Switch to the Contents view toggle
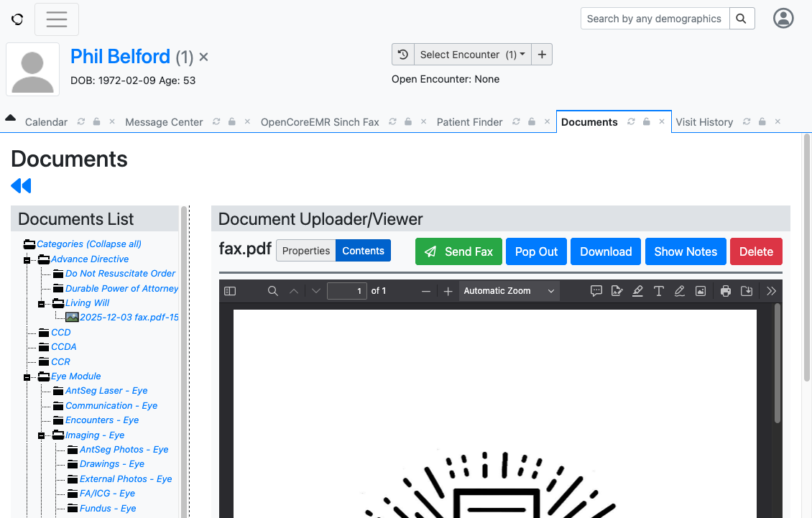 click(363, 251)
